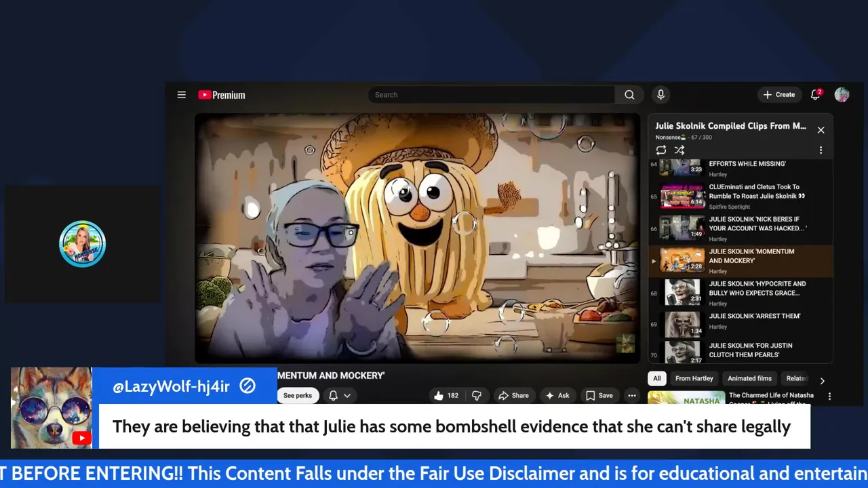Show more filter chips with arrow
The image size is (868, 488).
tap(822, 380)
